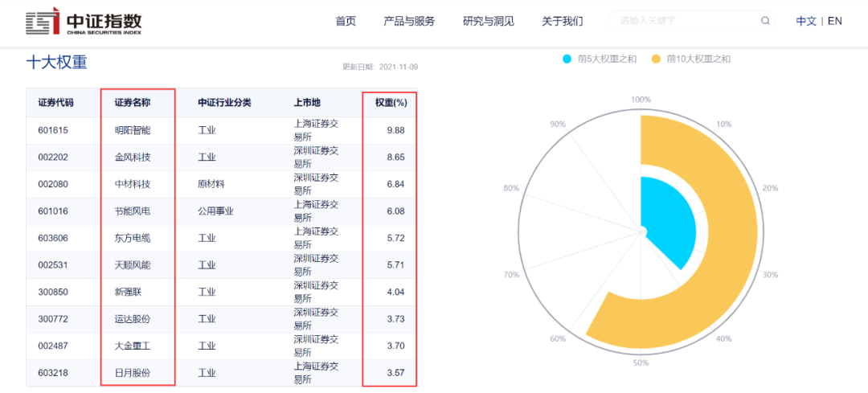
Task: Open the 关于我们 menu
Action: click(x=563, y=22)
